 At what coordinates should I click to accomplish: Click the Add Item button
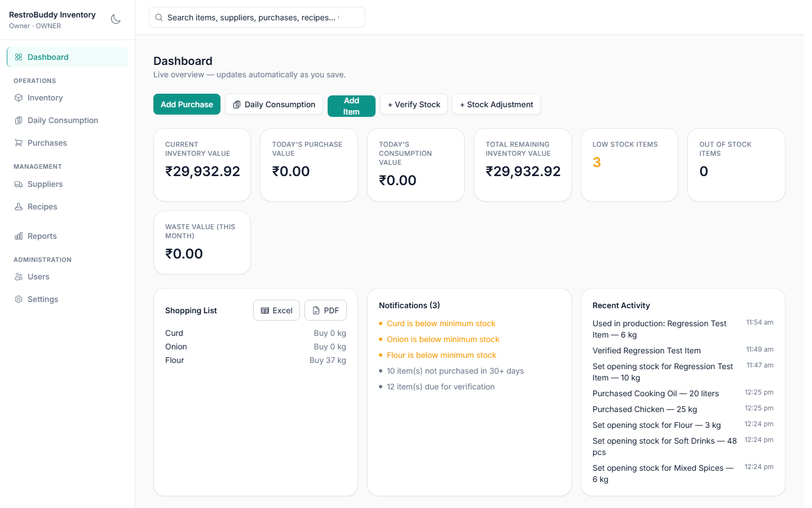point(351,106)
